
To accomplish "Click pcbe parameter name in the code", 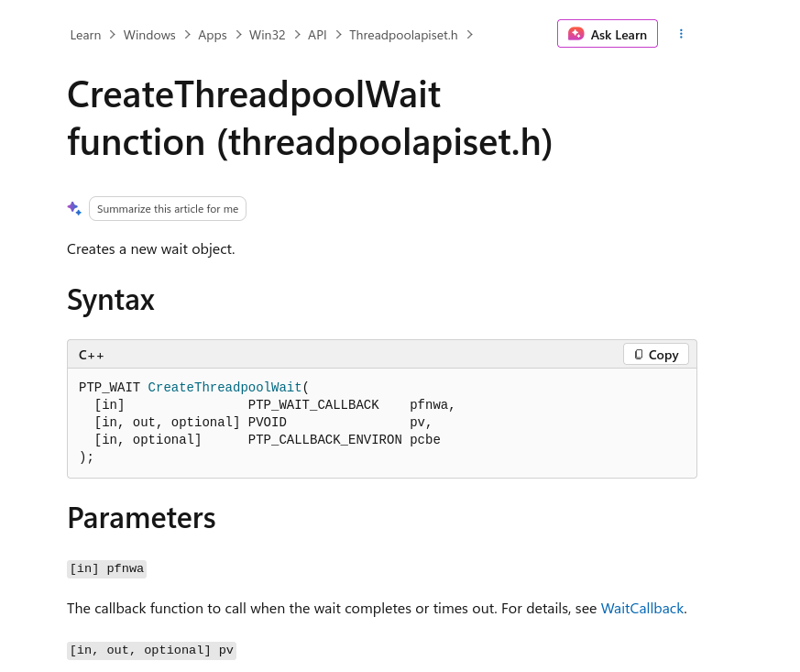I will click(x=425, y=440).
